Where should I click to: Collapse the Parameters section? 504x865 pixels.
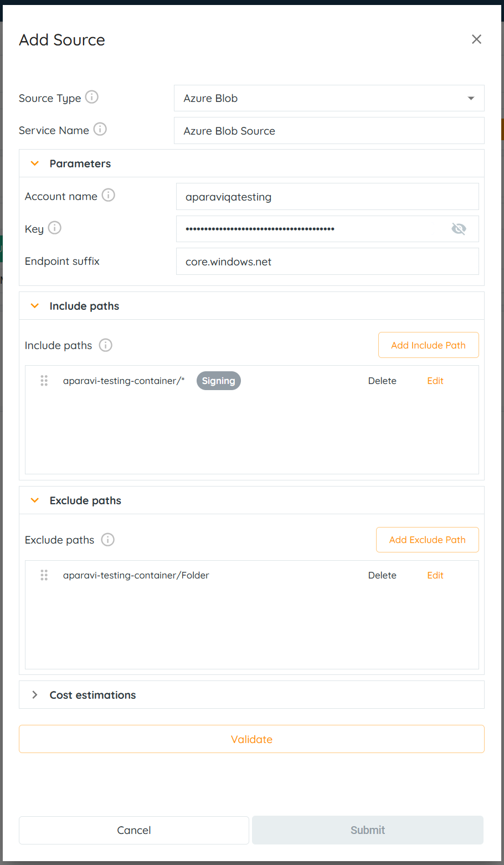pos(35,163)
